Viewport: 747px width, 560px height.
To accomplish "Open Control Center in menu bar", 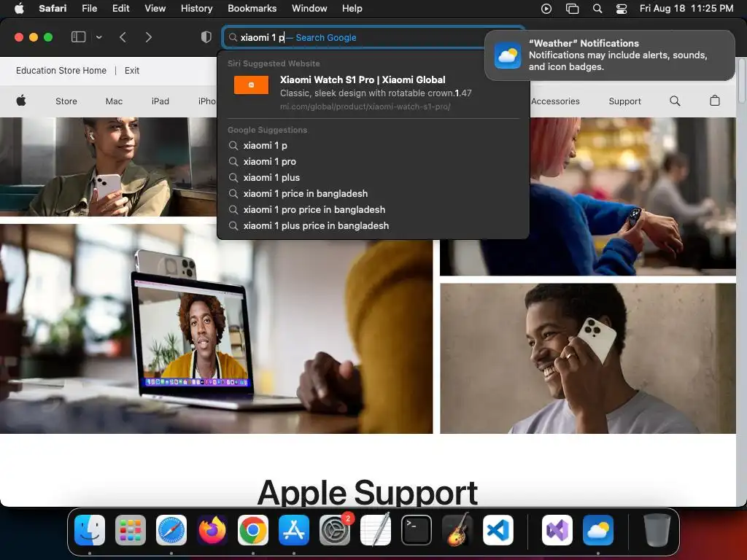I will pyautogui.click(x=622, y=9).
